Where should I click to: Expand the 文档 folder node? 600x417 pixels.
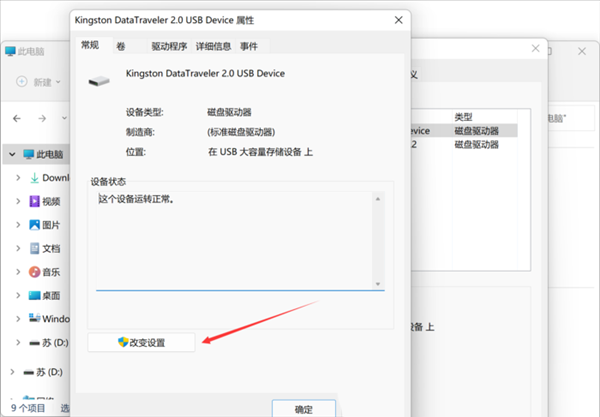[18, 248]
